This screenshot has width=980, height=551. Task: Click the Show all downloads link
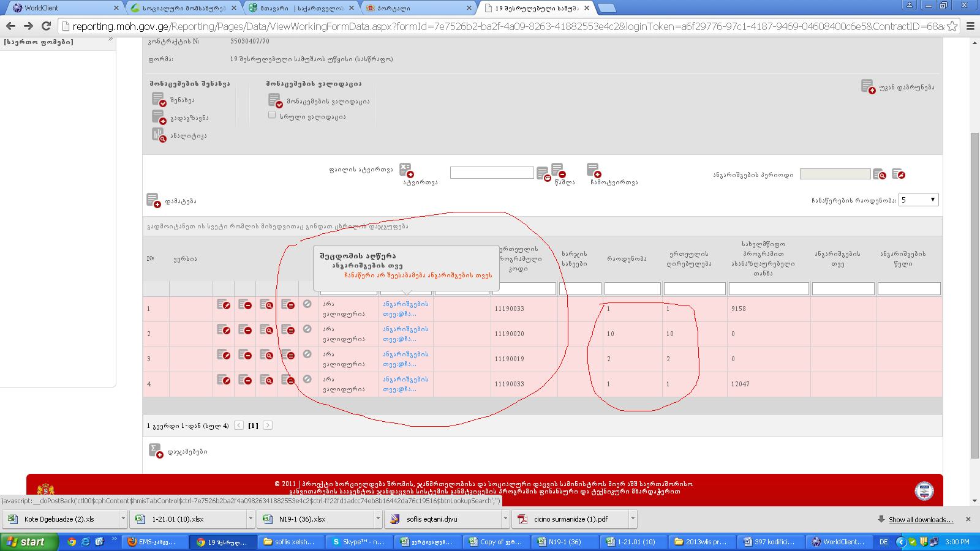pyautogui.click(x=921, y=520)
